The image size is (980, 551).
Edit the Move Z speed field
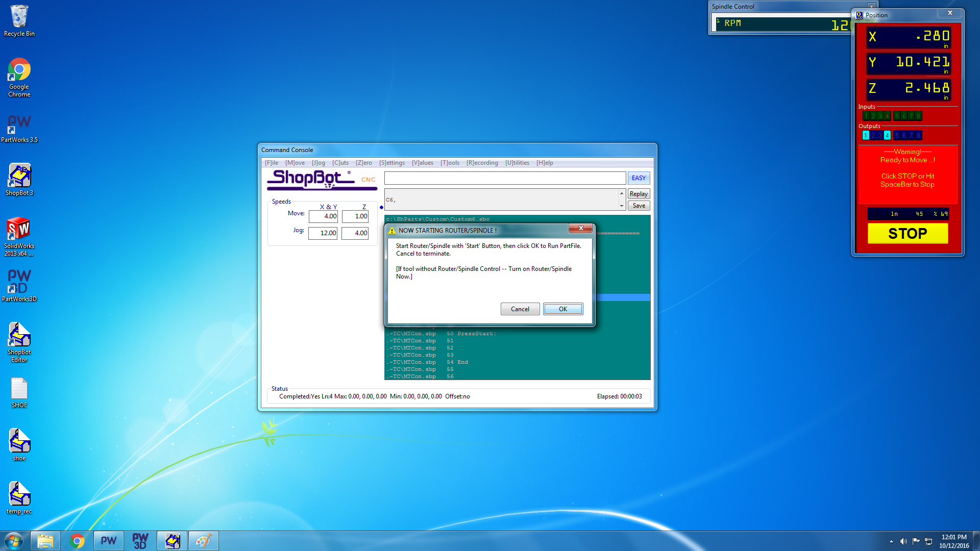point(355,216)
